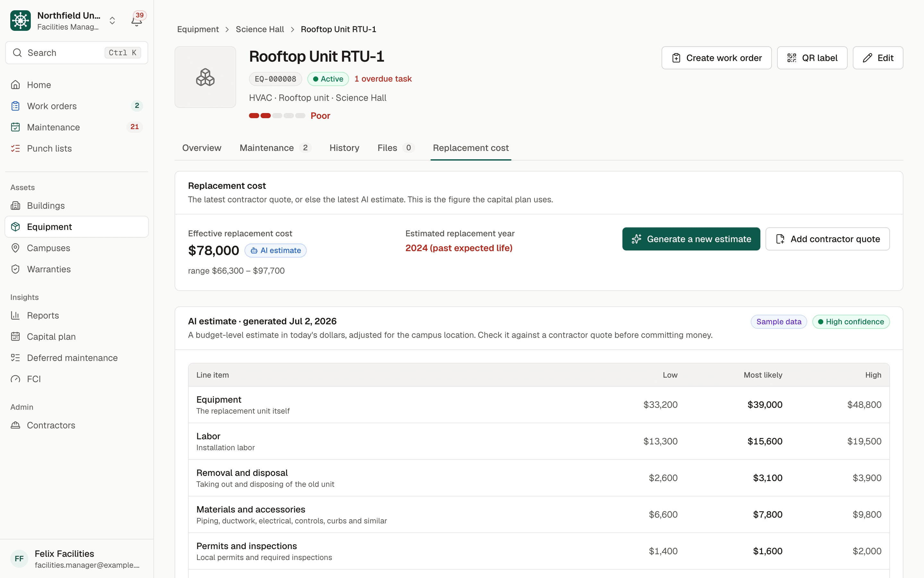This screenshot has height=578, width=924.
Task: Click the 1 overdue task link
Action: tap(383, 79)
